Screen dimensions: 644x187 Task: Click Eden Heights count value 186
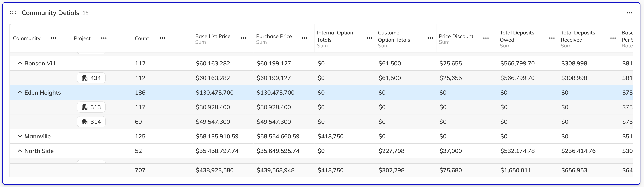tap(140, 93)
